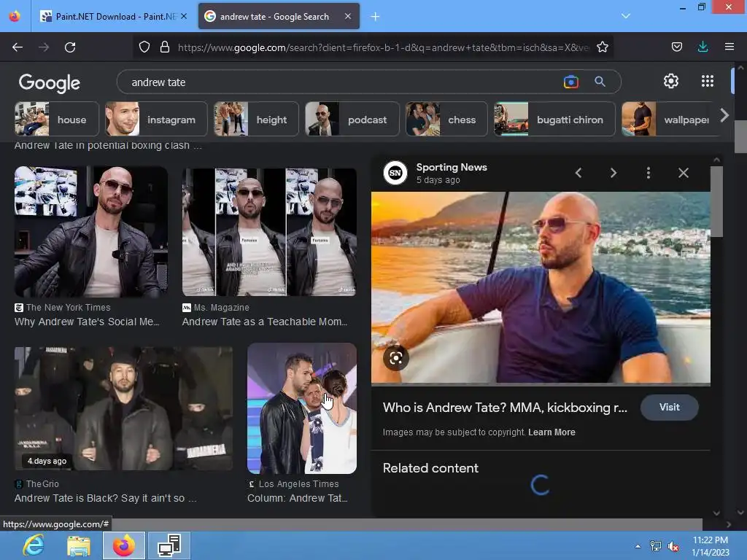The width and height of the screenshot is (747, 560).
Task: View site security padlock info
Action: 165,47
